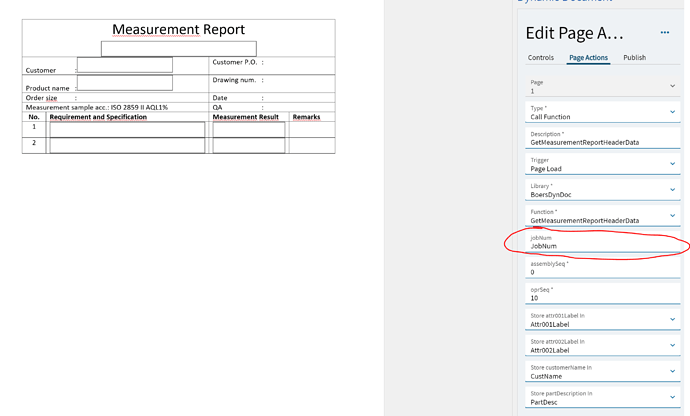The width and height of the screenshot is (690, 416).
Task: Click the Measurement Report title text
Action: [x=178, y=29]
